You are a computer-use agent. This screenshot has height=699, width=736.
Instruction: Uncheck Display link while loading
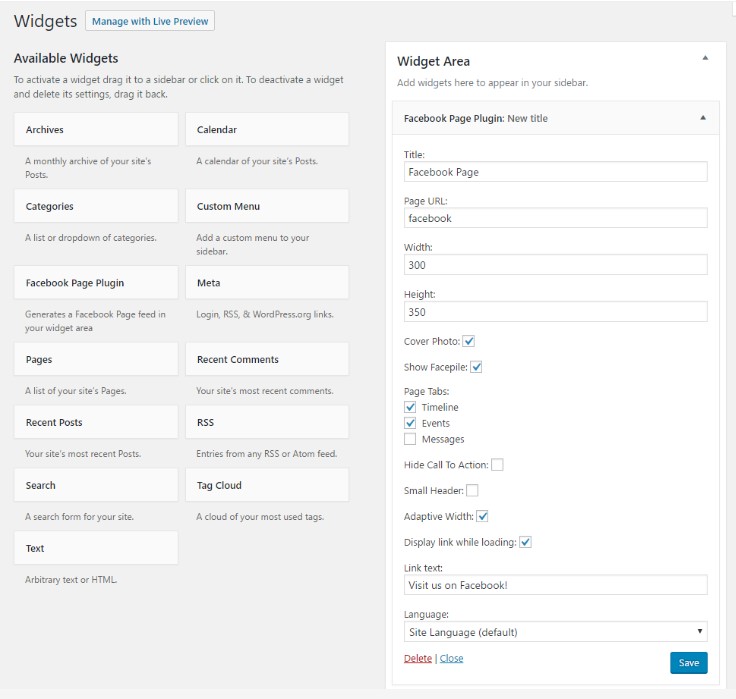pyautogui.click(x=525, y=542)
